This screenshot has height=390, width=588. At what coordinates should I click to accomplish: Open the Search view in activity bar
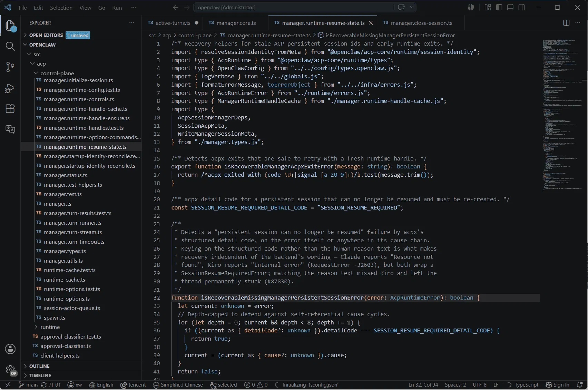tap(10, 46)
